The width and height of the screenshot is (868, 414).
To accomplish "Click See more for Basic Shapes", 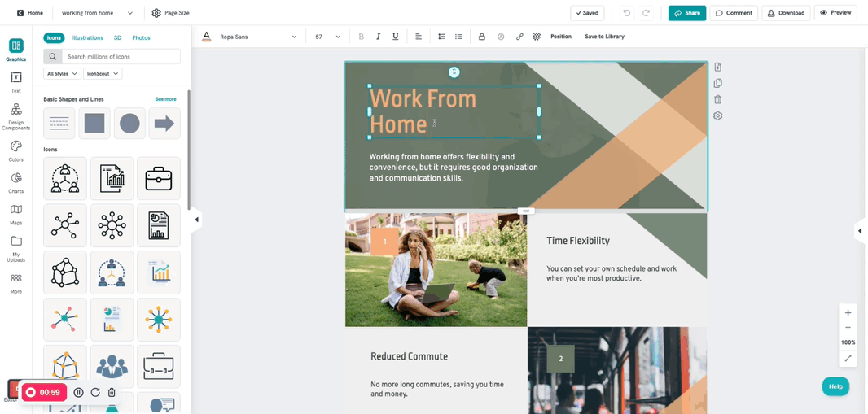I will (165, 99).
